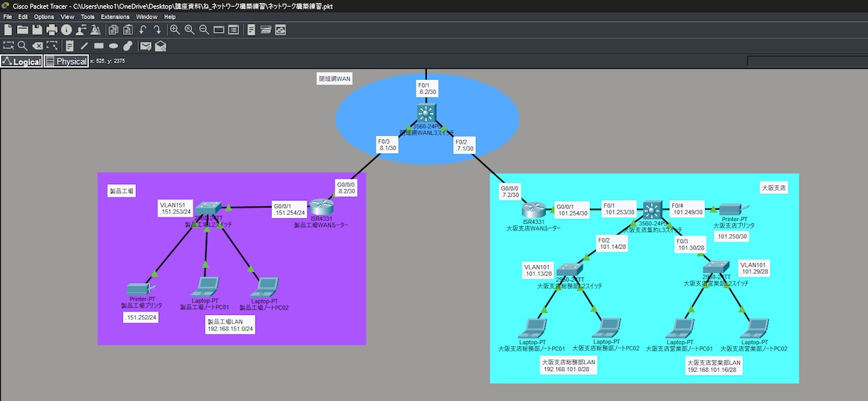The image size is (868, 401).
Task: Pick the Delete tool
Action: coord(37,46)
